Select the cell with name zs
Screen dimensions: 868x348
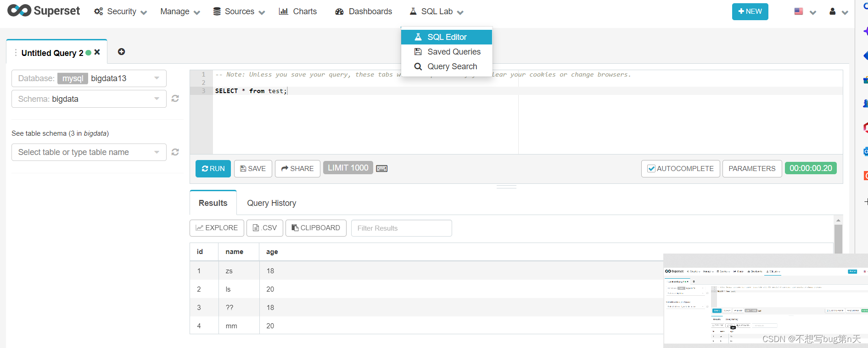coord(239,271)
